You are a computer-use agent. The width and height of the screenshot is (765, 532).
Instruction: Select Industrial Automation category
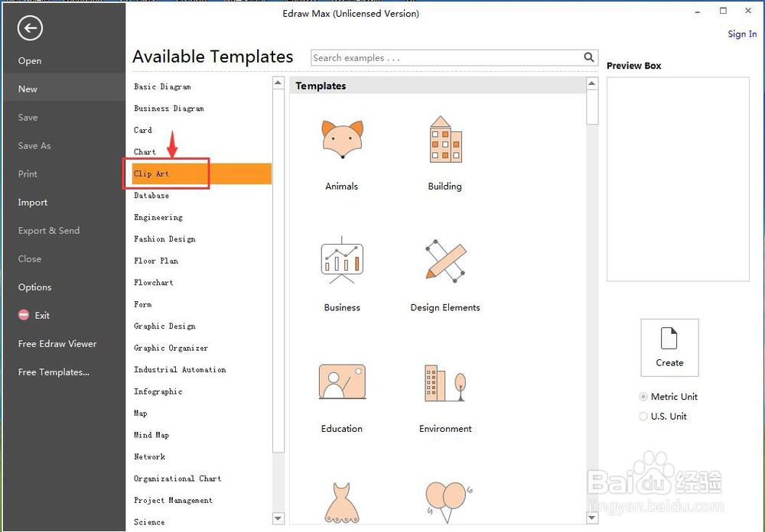[180, 370]
